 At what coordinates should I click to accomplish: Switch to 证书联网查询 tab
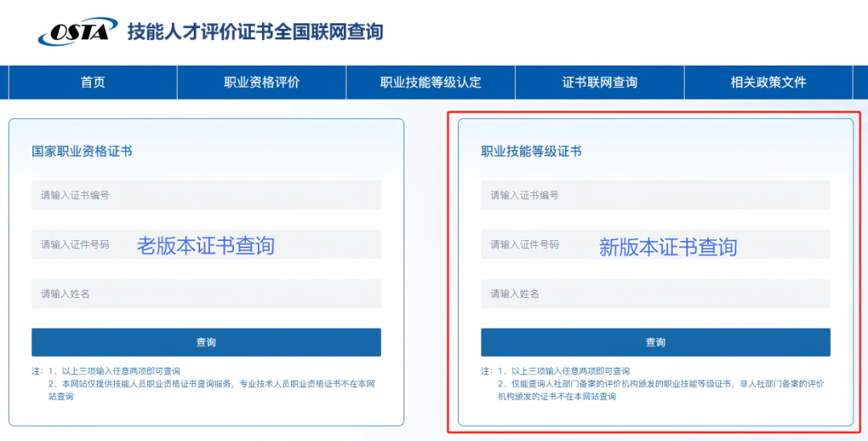(x=600, y=82)
